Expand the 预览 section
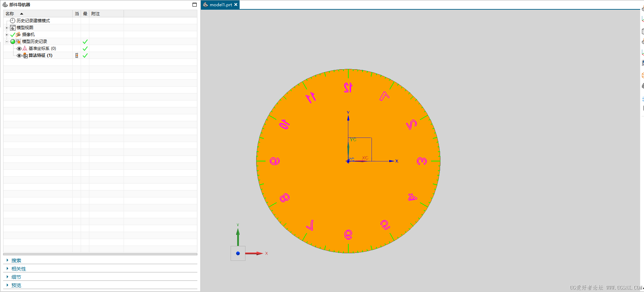Image resolution: width=644 pixels, height=292 pixels. pos(7,285)
